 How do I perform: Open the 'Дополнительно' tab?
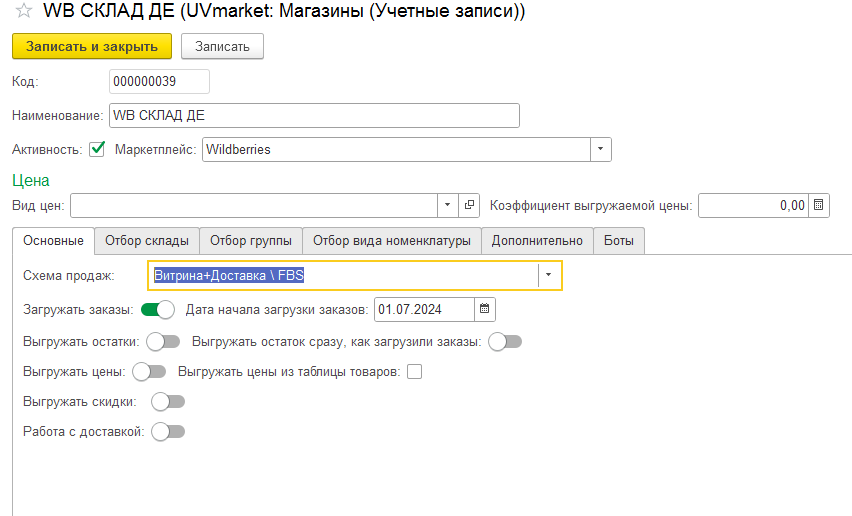point(537,241)
